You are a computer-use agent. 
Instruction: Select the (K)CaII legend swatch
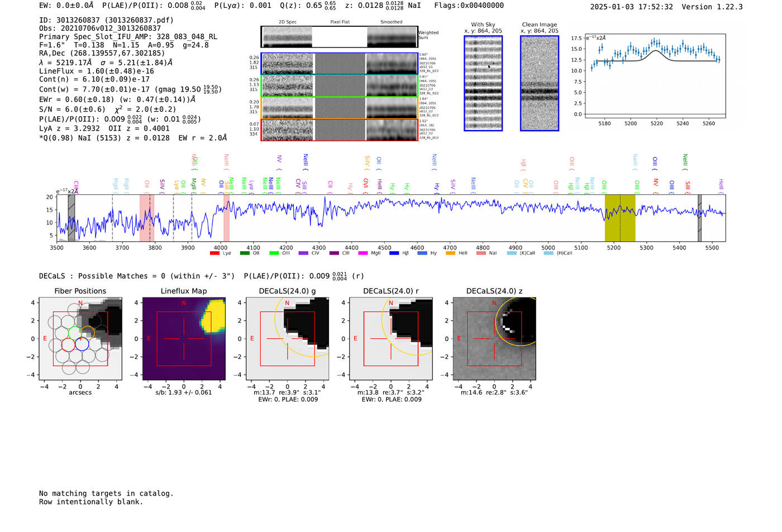point(512,253)
